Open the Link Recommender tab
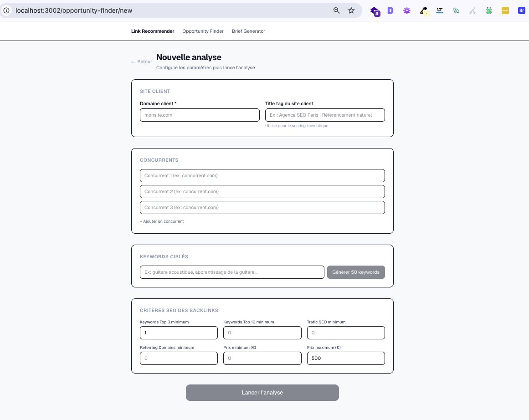 (x=153, y=31)
